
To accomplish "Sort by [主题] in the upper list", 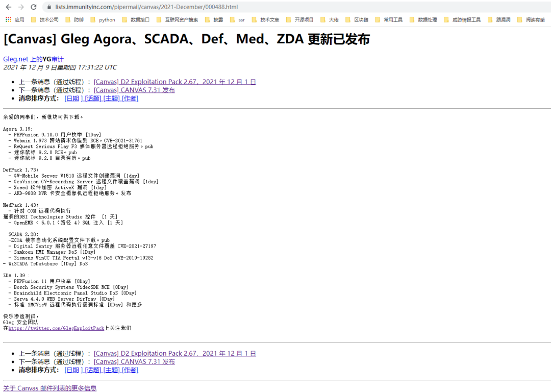I will click(112, 99).
